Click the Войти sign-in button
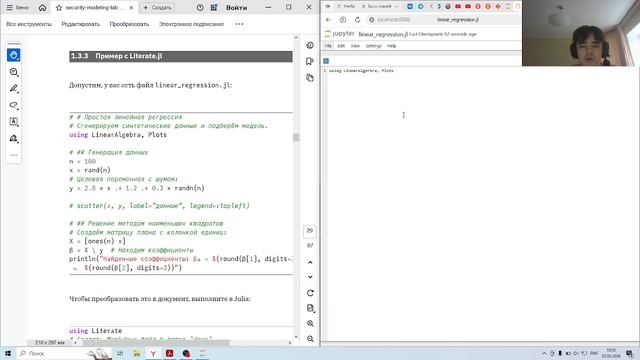Screen dimensions: 640x360 click(x=236, y=8)
